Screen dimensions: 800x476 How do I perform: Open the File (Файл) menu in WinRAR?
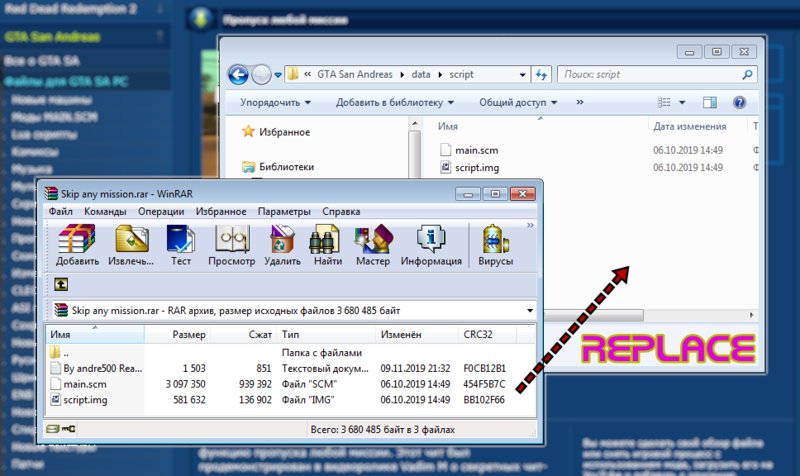point(60,211)
